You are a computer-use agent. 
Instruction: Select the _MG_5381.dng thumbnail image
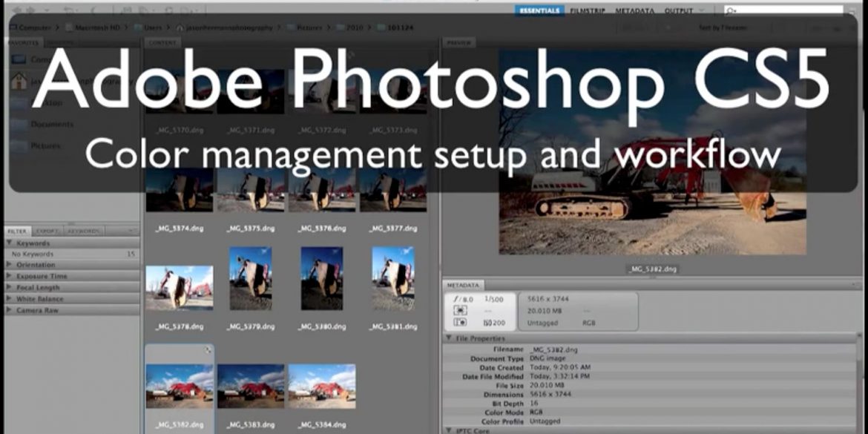pos(393,278)
